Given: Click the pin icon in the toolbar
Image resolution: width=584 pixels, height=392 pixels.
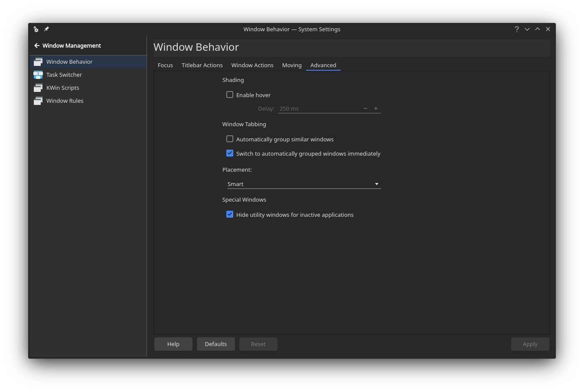Looking at the screenshot, I should (46, 29).
